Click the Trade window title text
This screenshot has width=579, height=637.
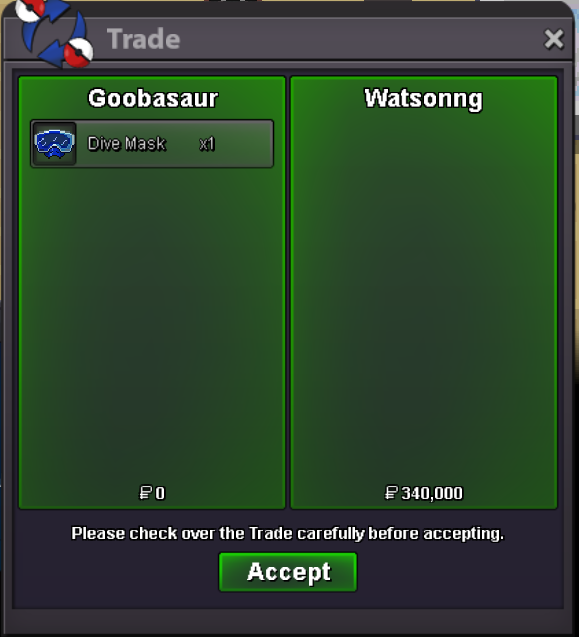(143, 39)
